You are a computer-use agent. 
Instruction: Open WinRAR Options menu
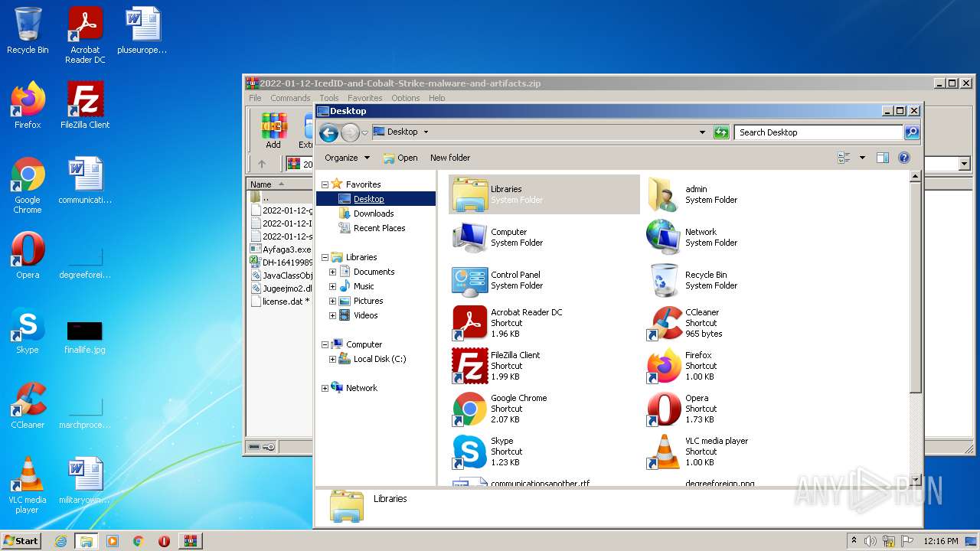click(x=406, y=98)
